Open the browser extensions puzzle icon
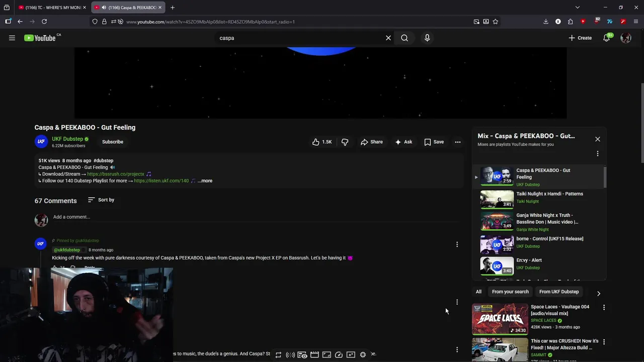This screenshot has width=644, height=362. [570, 22]
